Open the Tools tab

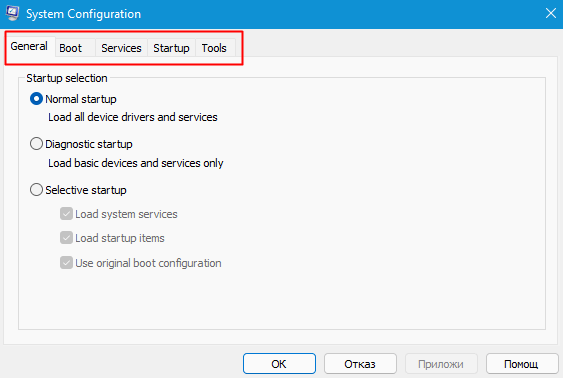(x=215, y=48)
